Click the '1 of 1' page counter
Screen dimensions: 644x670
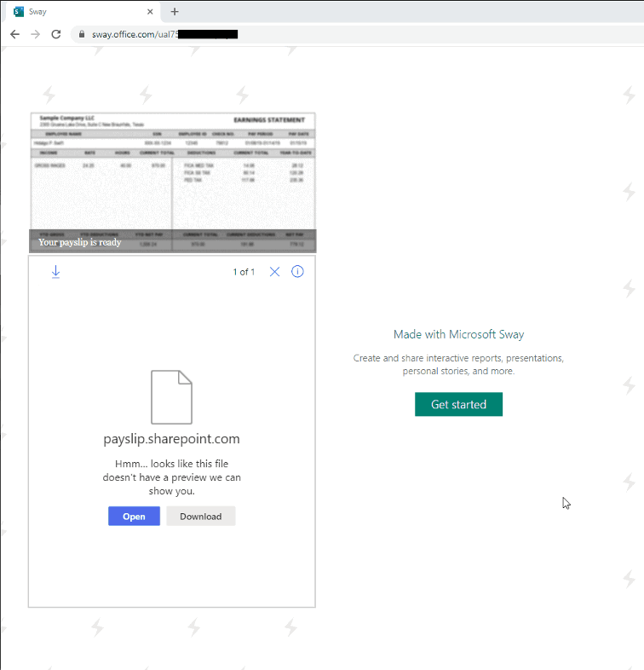pyautogui.click(x=244, y=272)
